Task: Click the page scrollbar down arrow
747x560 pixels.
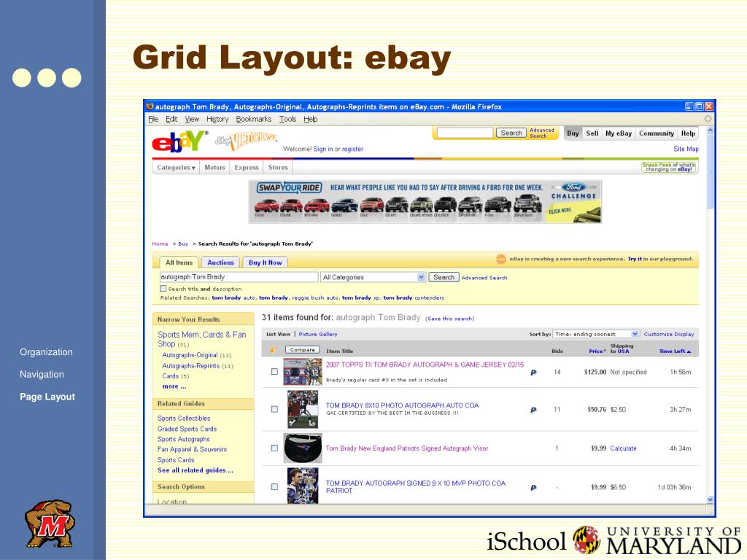Action: click(710, 499)
